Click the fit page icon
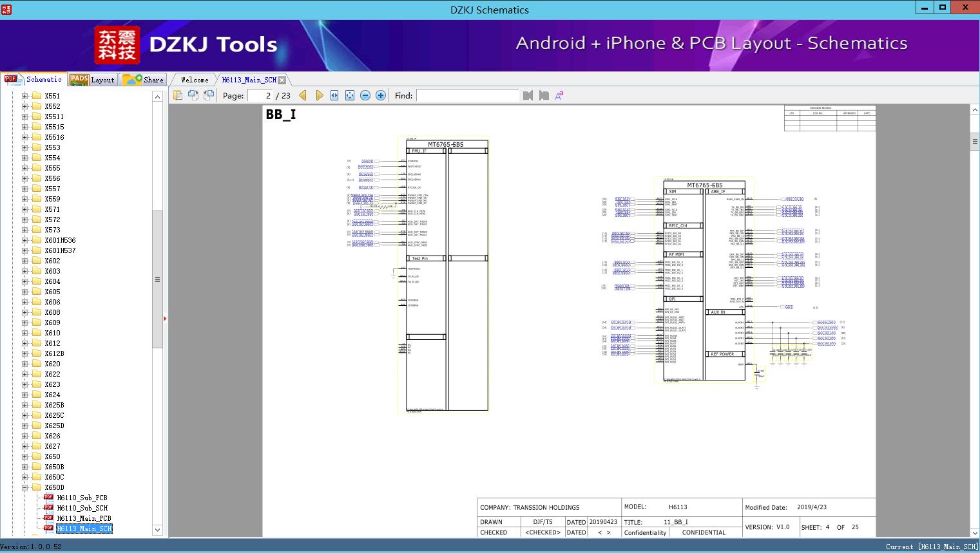The image size is (980, 553). 350,95
